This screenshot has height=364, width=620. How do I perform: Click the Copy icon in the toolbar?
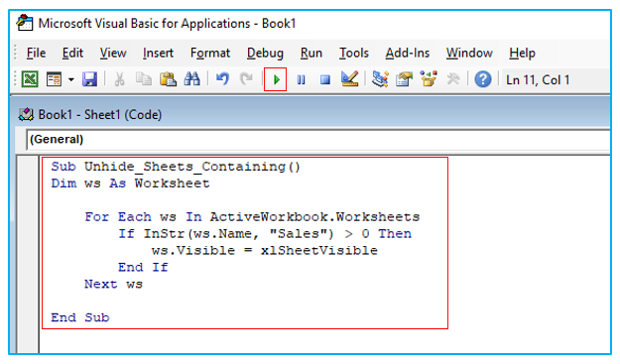144,79
